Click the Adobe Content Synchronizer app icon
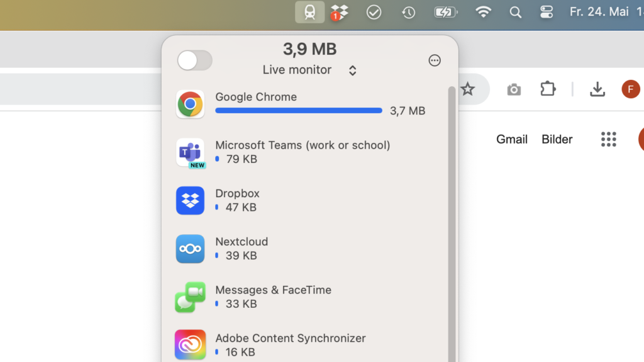 [190, 345]
